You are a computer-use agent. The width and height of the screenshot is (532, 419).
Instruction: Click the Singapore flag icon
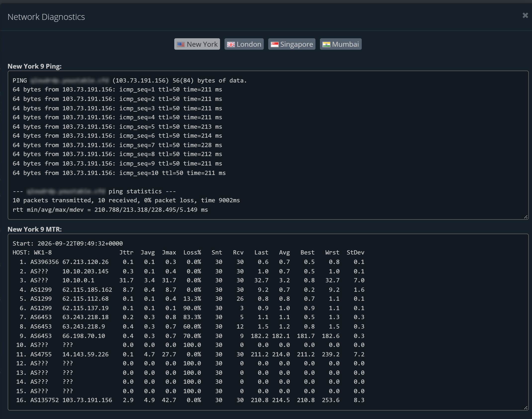[274, 44]
